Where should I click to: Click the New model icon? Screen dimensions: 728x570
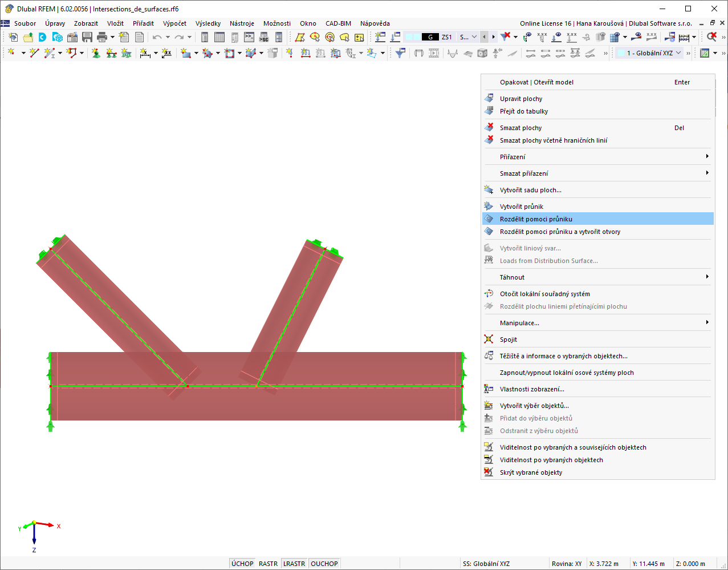[13, 37]
